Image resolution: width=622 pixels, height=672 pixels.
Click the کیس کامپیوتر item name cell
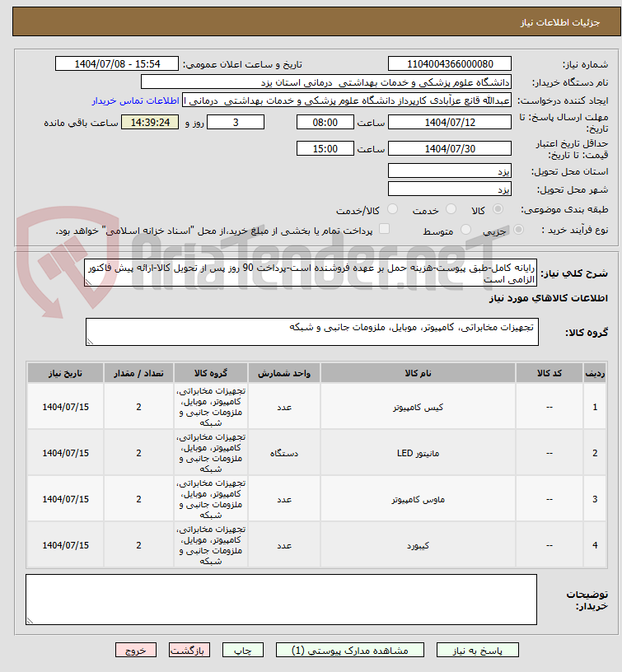pyautogui.click(x=418, y=407)
